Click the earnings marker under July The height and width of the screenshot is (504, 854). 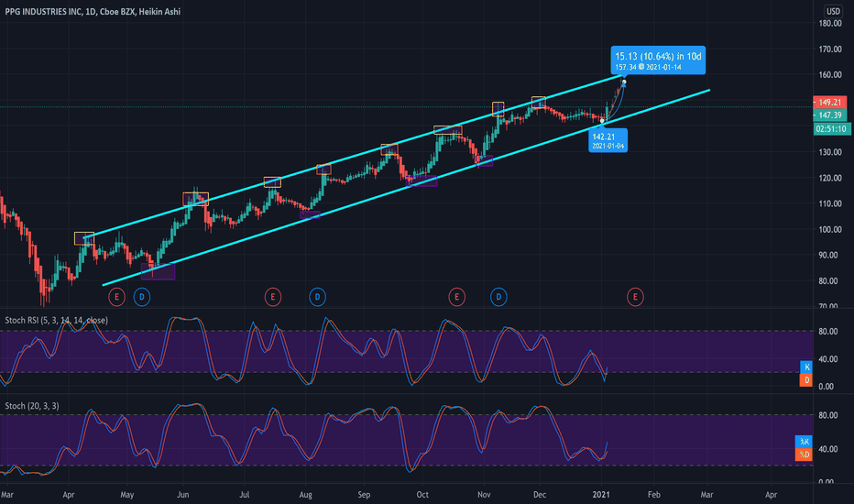[273, 297]
